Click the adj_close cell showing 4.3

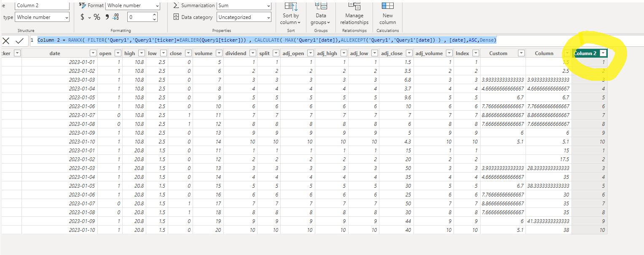point(396,142)
